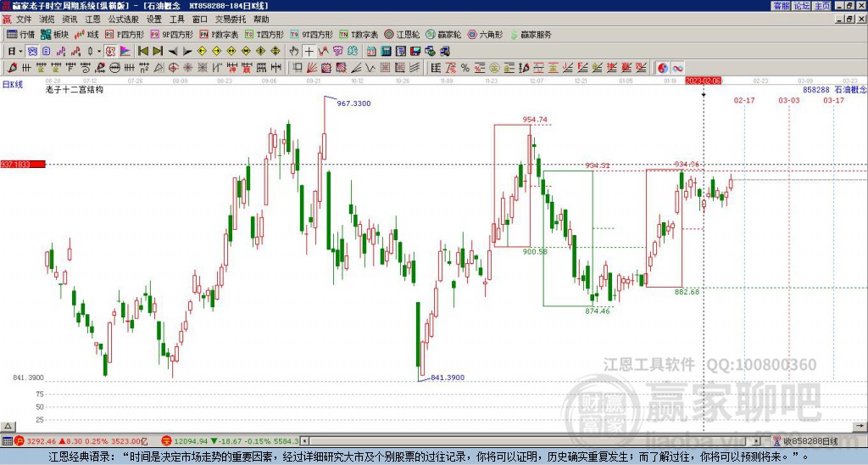Viewport: 868px width, 465px height.
Task: Select the hand pan tool
Action: click(294, 52)
